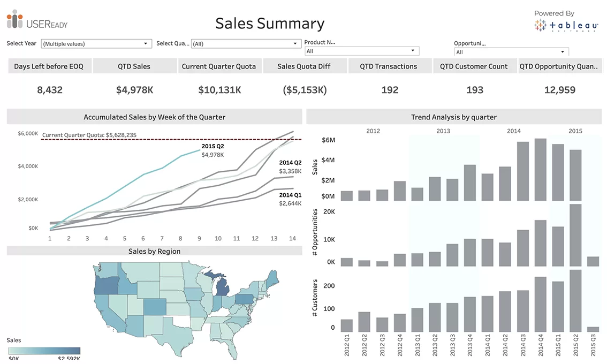This screenshot has height=364, width=607.
Task: Click the QTD Sales header
Action: tap(134, 66)
